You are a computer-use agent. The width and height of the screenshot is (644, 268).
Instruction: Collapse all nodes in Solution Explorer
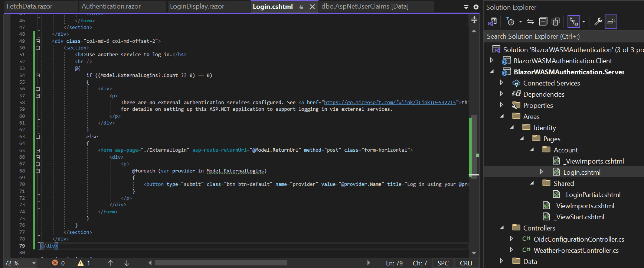point(543,22)
